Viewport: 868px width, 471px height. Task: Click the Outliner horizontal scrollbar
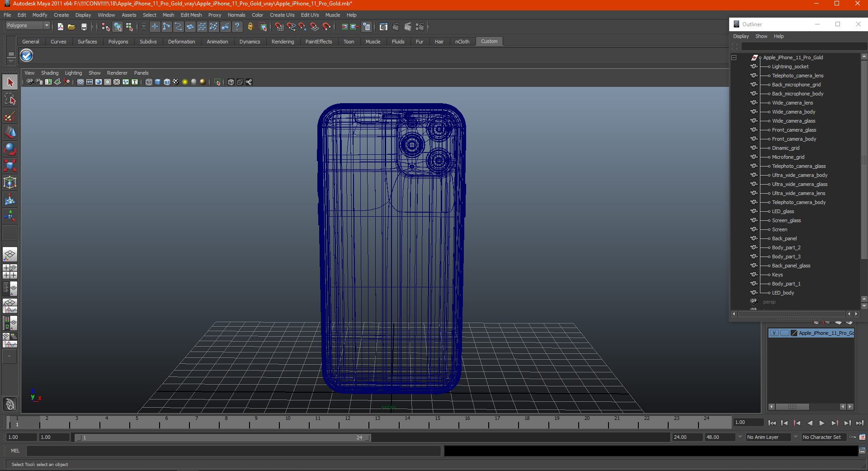click(792, 314)
